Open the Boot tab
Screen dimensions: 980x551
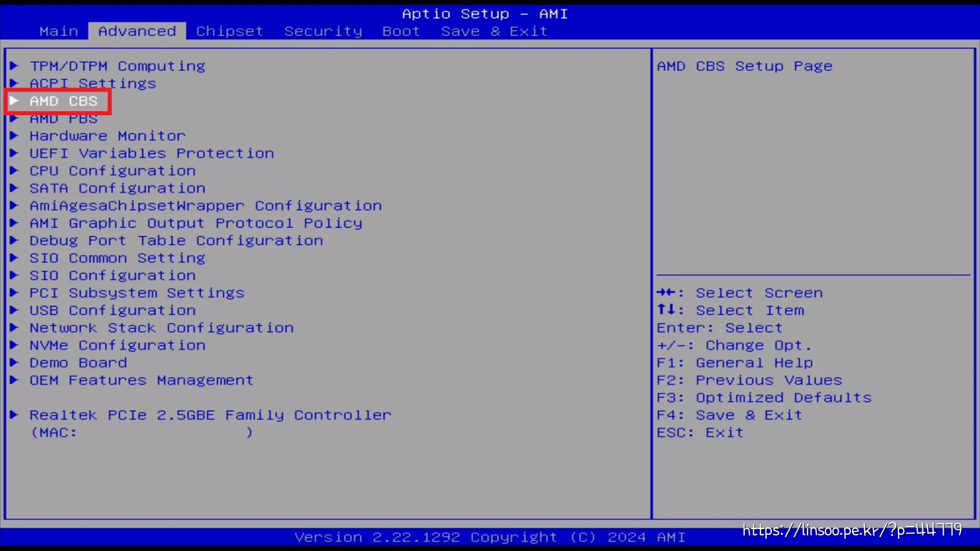pyautogui.click(x=401, y=31)
